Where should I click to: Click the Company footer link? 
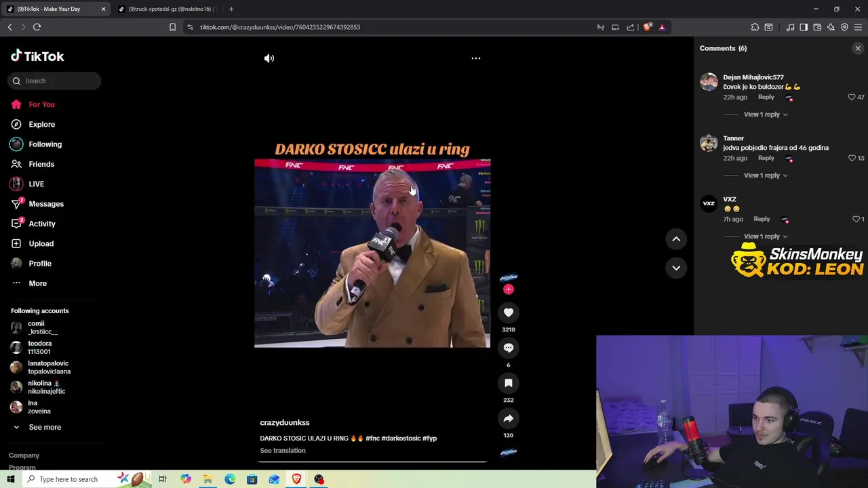tap(24, 455)
